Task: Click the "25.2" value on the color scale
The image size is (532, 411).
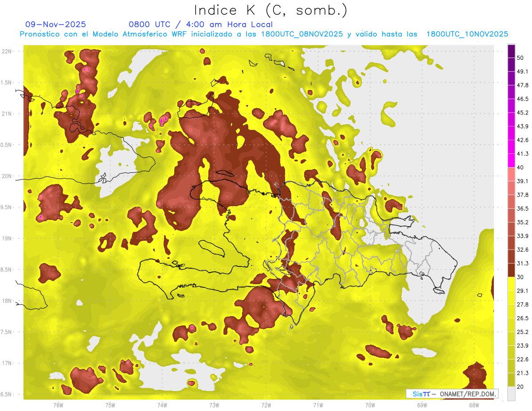Action: (x=523, y=332)
